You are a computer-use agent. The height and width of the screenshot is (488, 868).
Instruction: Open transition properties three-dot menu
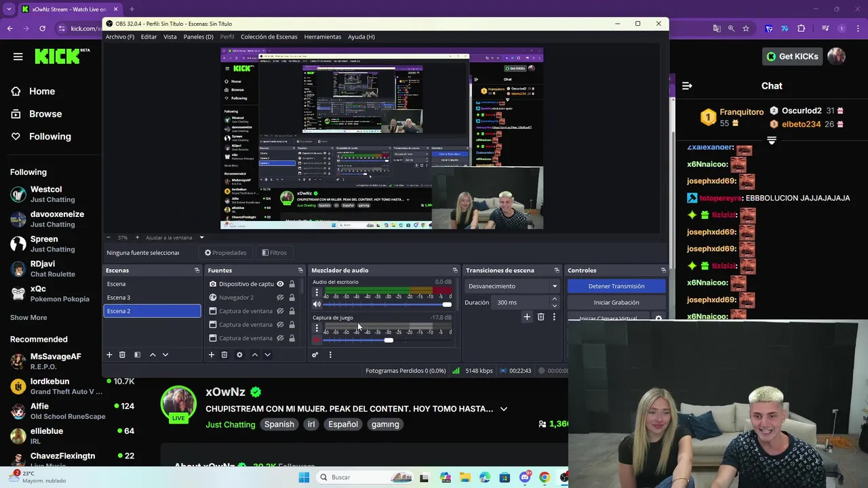point(554,317)
